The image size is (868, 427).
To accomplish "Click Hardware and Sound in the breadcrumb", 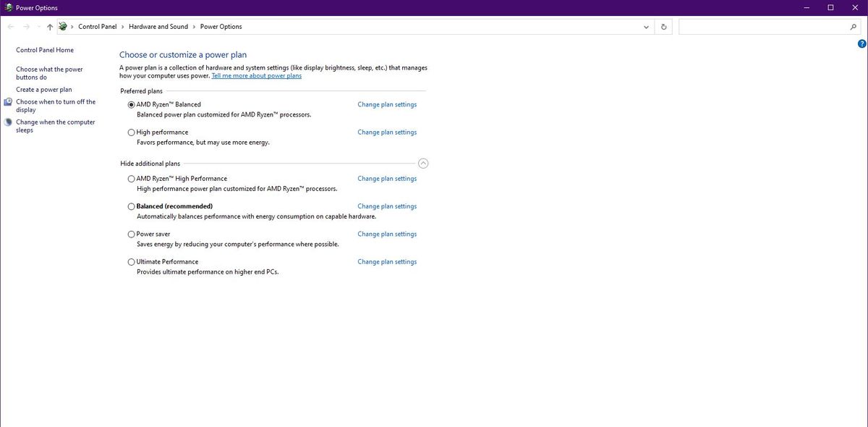I will click(157, 26).
